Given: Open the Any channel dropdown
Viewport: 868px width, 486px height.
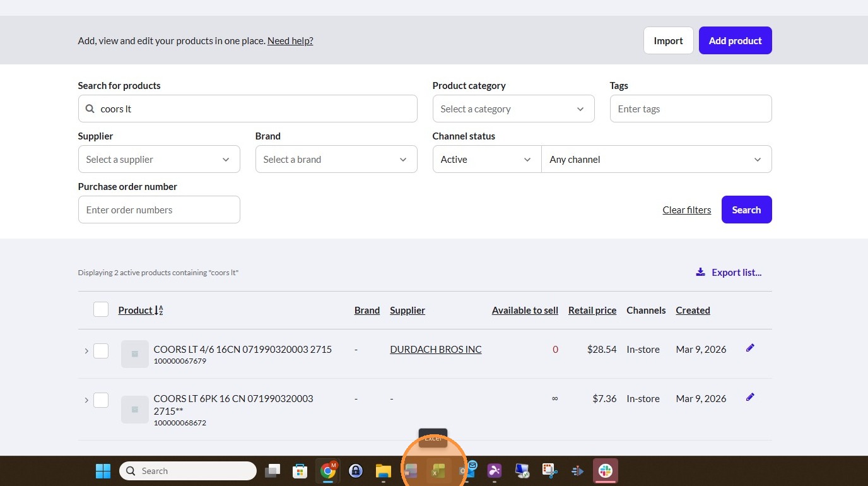Looking at the screenshot, I should coord(657,159).
